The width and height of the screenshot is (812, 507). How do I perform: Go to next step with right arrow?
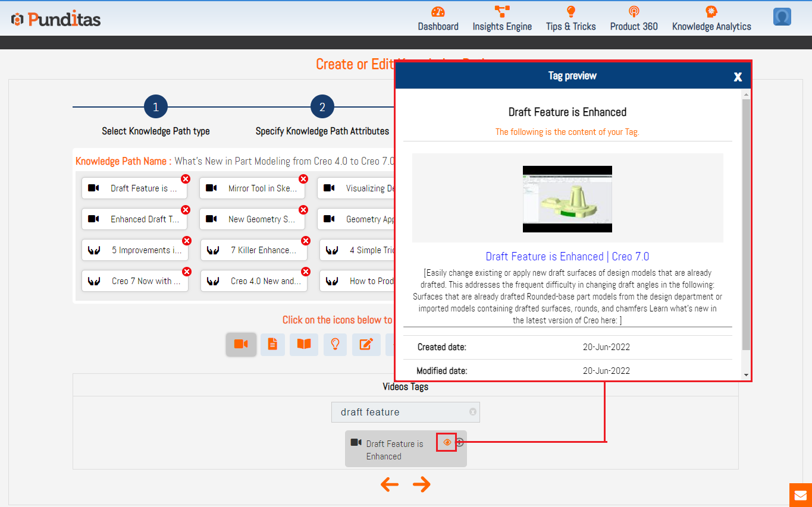(422, 484)
